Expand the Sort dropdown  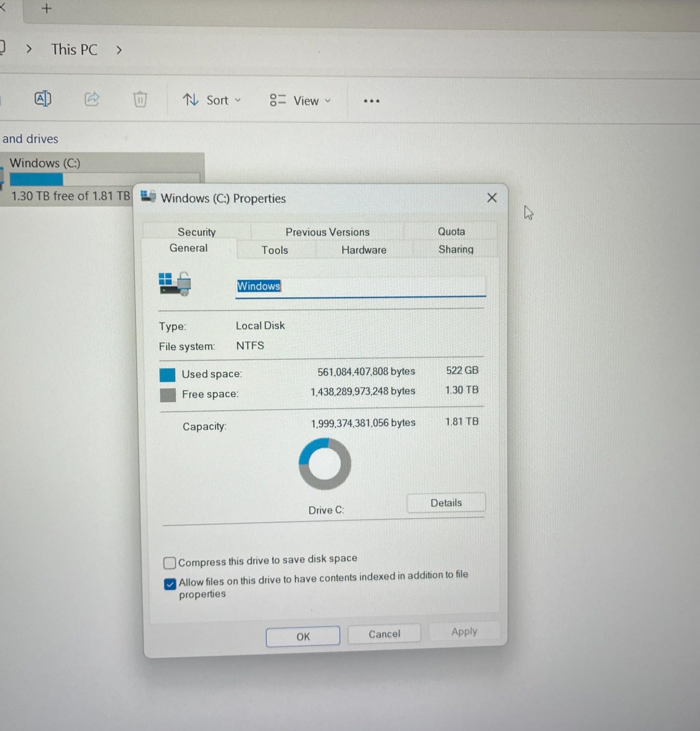pyautogui.click(x=212, y=100)
